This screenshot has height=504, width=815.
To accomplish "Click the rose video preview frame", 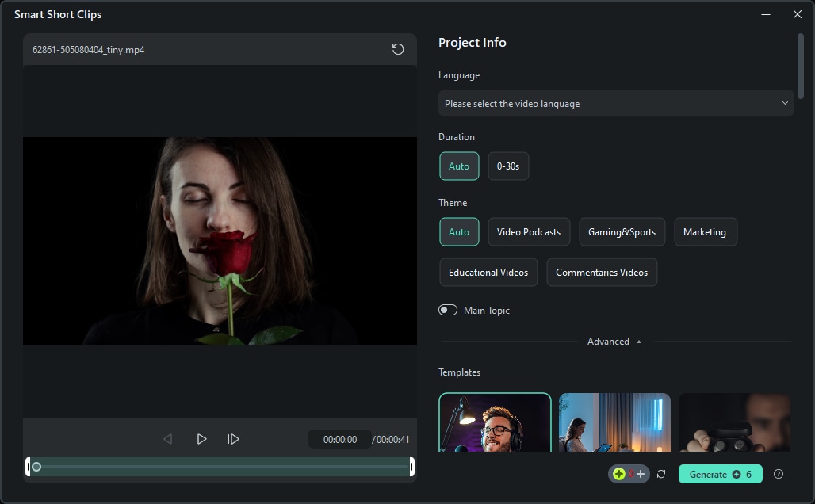I will pyautogui.click(x=220, y=241).
